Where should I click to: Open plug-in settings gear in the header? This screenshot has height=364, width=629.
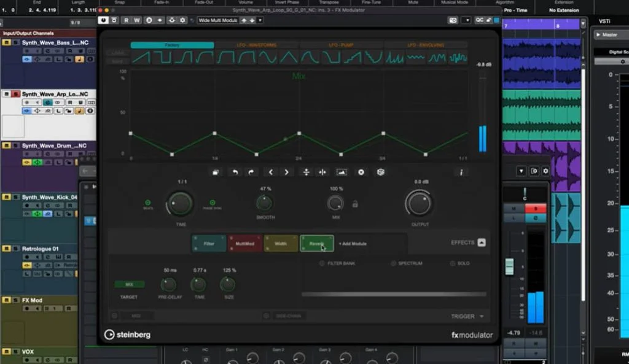pos(182,20)
